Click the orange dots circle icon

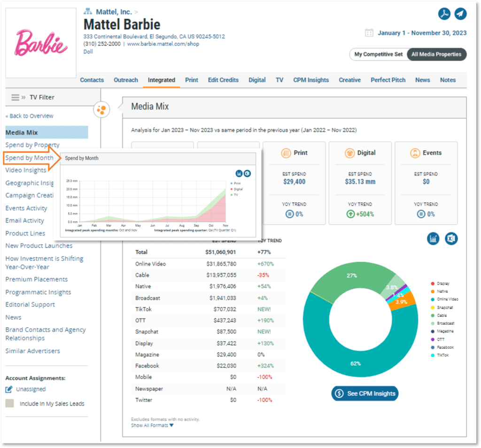(101, 110)
